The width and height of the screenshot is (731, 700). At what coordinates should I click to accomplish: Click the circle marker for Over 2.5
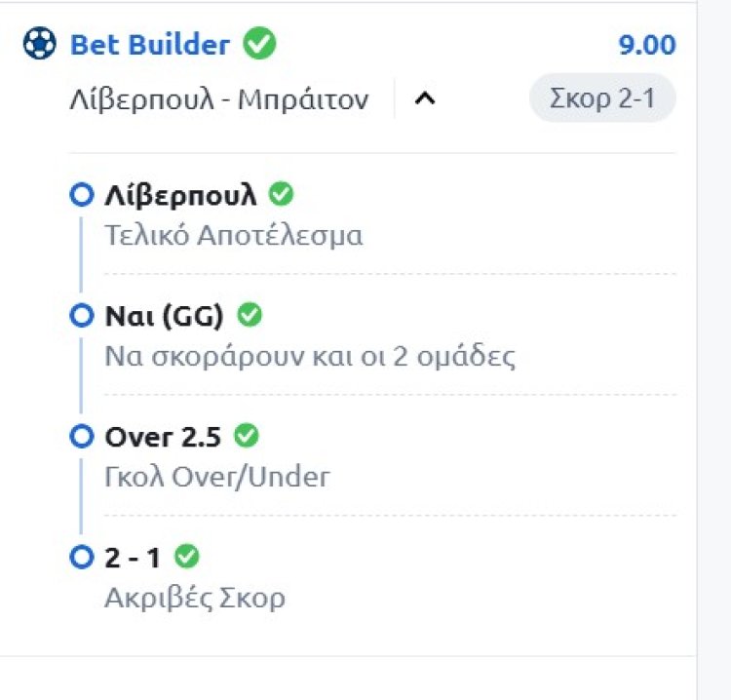click(x=82, y=437)
